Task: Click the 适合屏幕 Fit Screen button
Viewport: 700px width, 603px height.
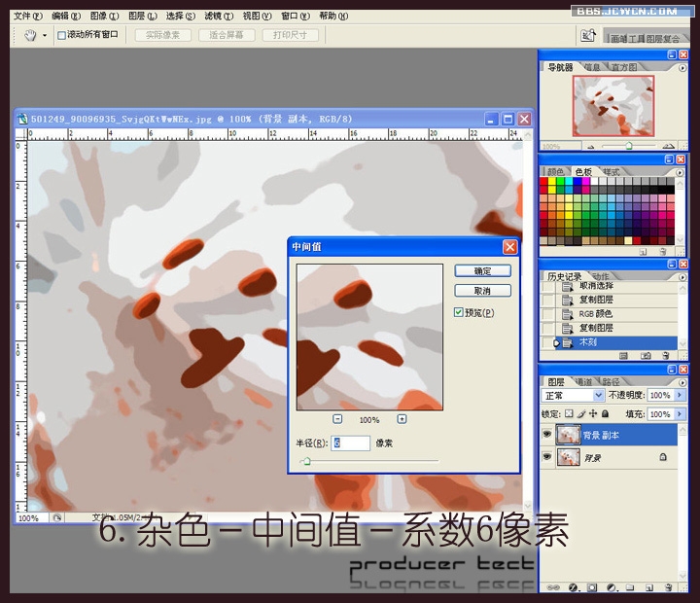Action: pos(227,35)
